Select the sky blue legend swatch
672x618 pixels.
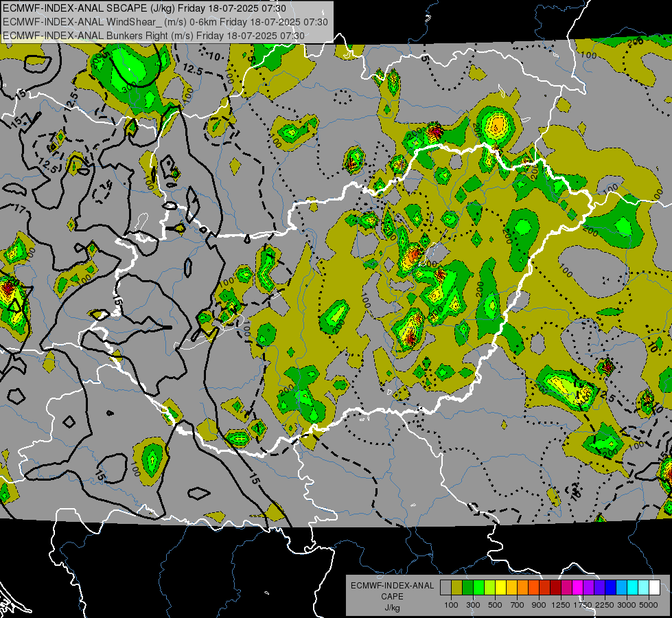621,588
